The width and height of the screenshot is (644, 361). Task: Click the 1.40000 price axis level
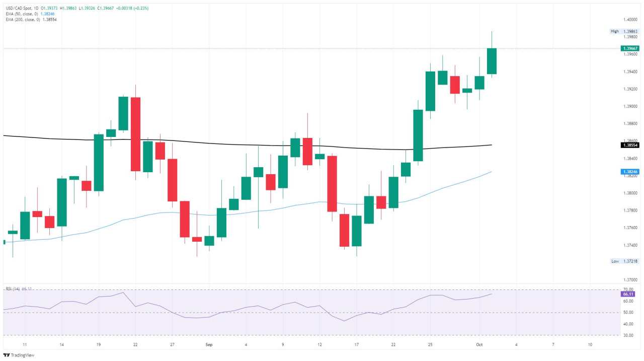tap(630, 20)
